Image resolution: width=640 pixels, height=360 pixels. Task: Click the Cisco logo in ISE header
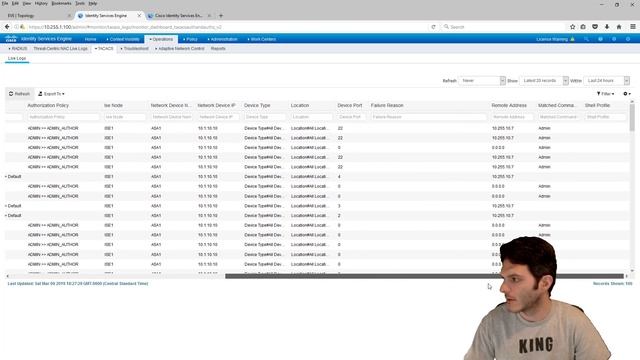pos(11,39)
